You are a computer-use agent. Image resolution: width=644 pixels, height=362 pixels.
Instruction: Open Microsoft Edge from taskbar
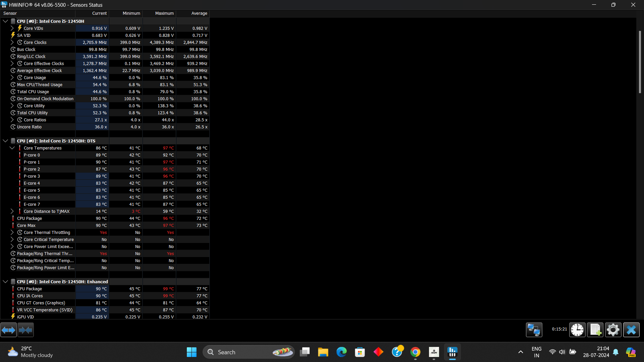[x=341, y=352]
